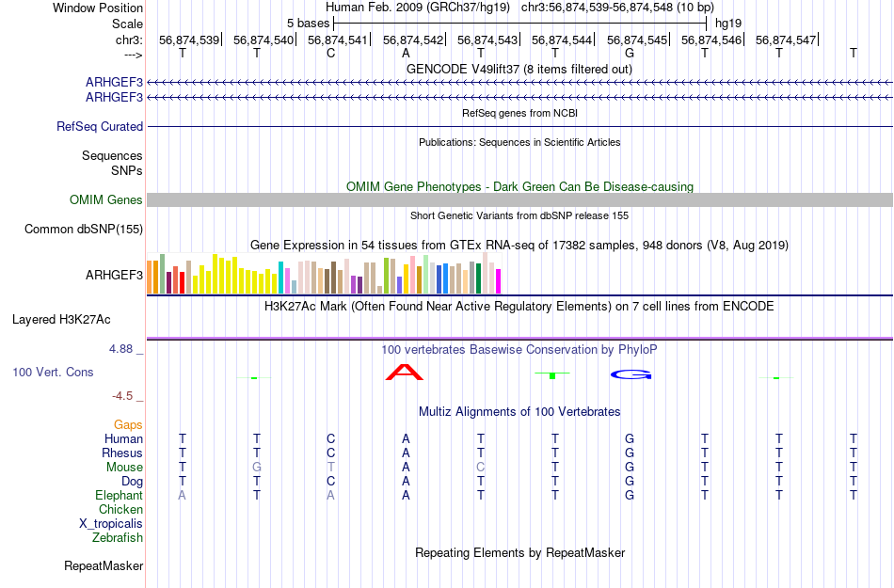The height and width of the screenshot is (588, 894).
Task: Click ARHGEF3 label beside GTEx bar chart
Action: click(114, 276)
